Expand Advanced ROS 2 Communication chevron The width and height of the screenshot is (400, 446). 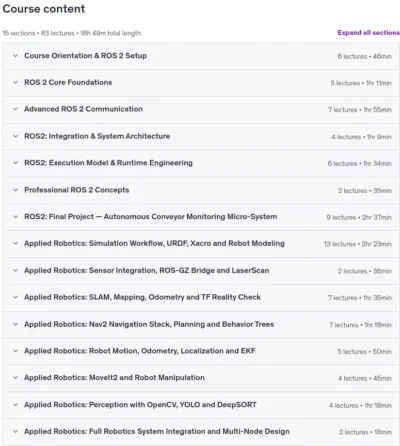click(15, 109)
